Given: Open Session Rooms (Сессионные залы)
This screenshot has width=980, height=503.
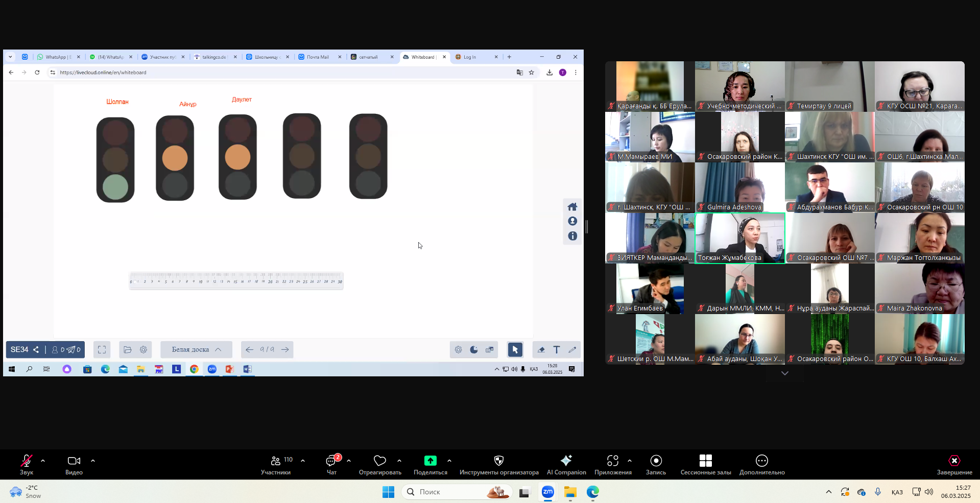Looking at the screenshot, I should 705,461.
